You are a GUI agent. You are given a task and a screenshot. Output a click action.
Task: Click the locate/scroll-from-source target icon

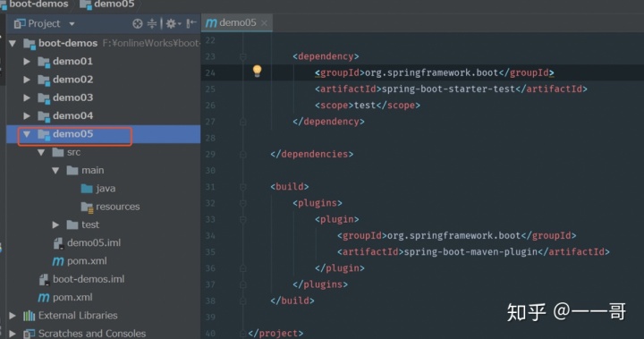tap(138, 24)
